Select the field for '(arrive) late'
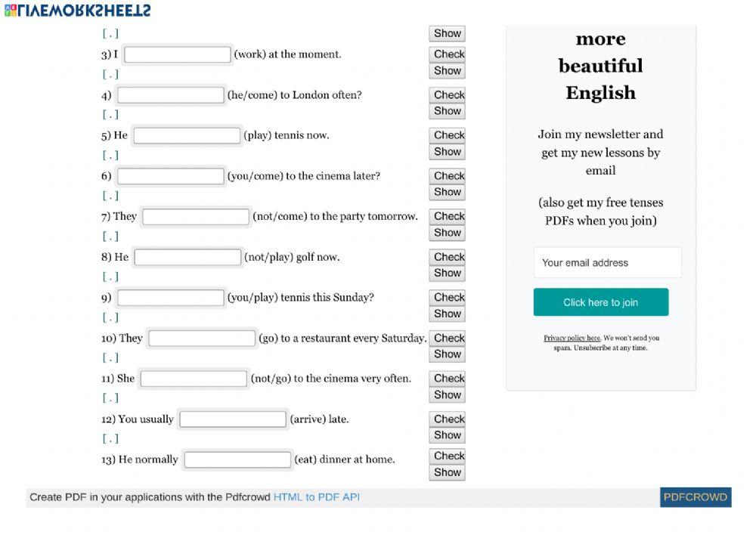756x535 pixels. click(233, 419)
